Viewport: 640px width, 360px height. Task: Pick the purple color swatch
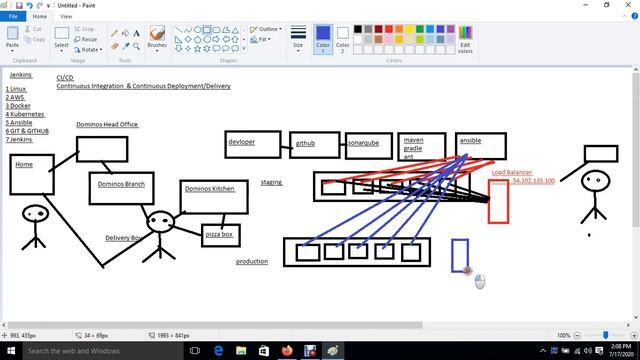click(x=451, y=29)
